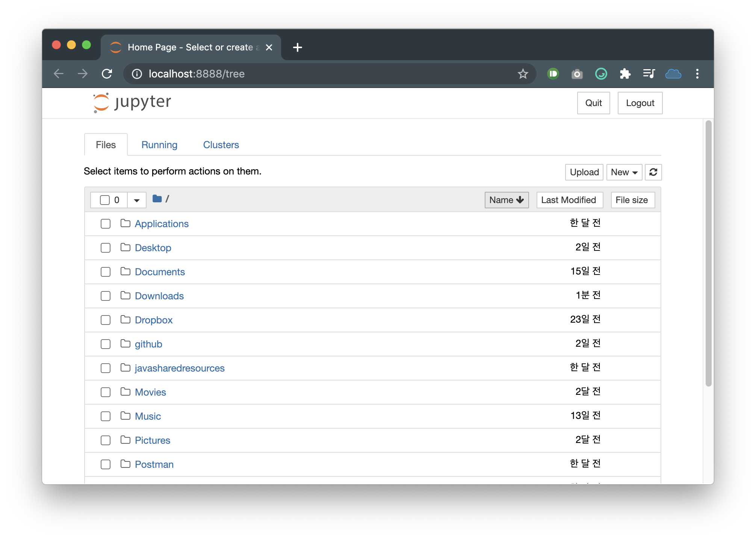The width and height of the screenshot is (756, 540).
Task: Toggle the select-all items checkbox
Action: coord(105,200)
